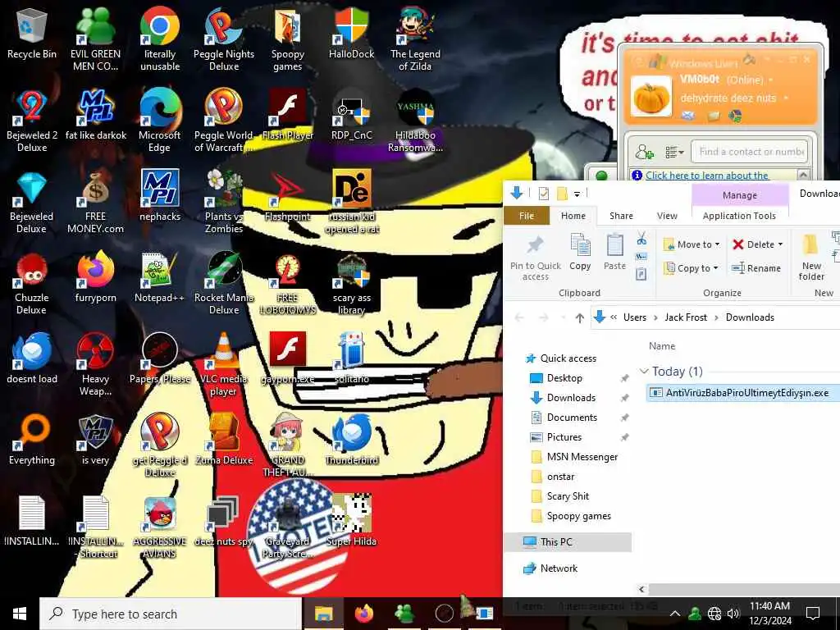Open the Move to dropdown

[x=691, y=244]
